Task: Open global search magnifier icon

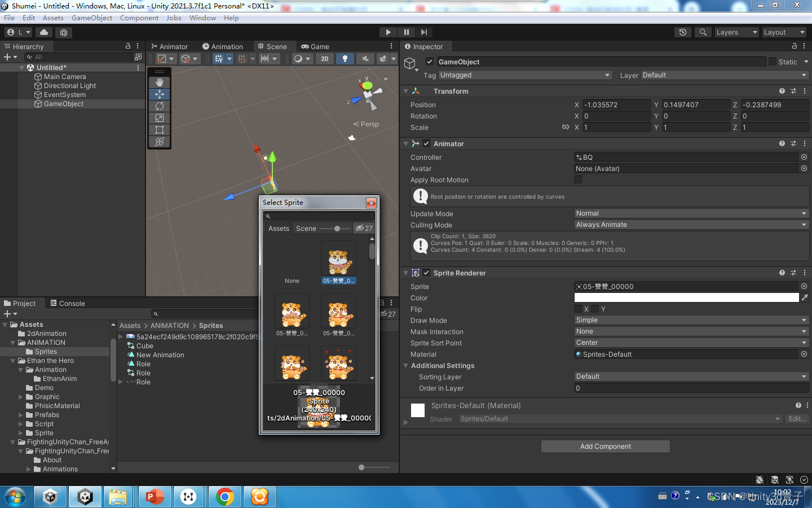Action: click(x=703, y=32)
